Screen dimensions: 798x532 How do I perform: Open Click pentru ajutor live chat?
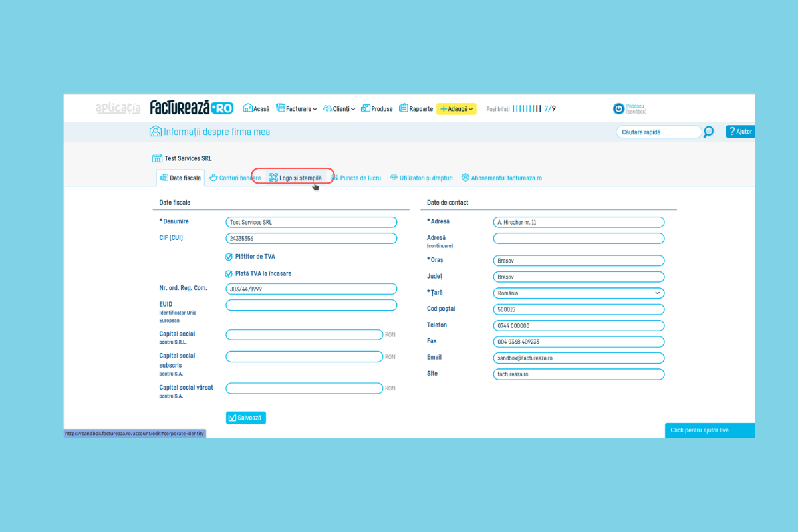[709, 430]
